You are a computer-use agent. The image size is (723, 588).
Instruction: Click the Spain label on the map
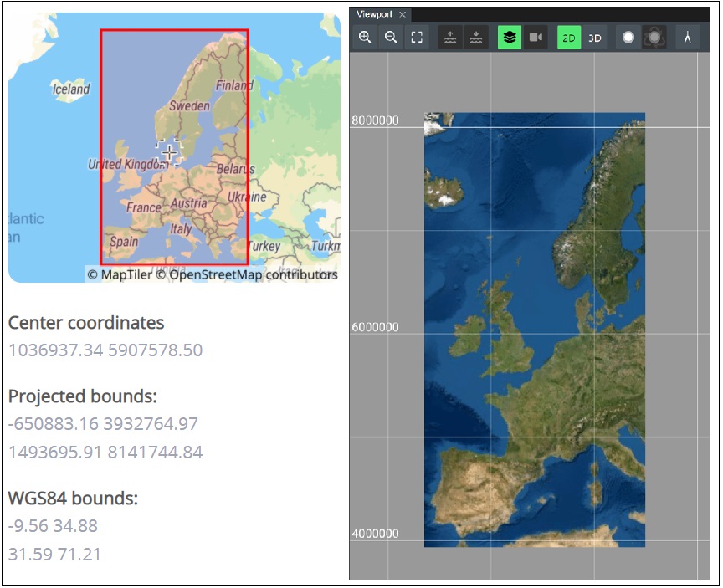pos(124,241)
